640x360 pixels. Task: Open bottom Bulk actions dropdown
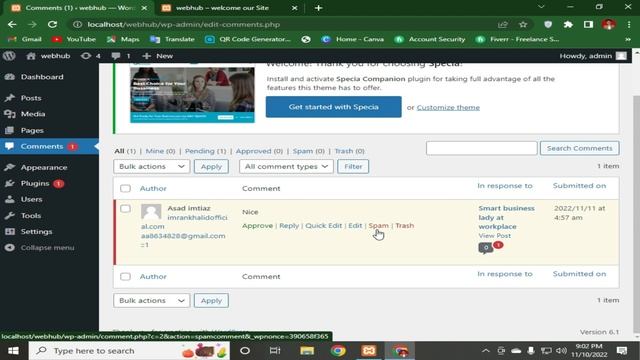point(151,300)
